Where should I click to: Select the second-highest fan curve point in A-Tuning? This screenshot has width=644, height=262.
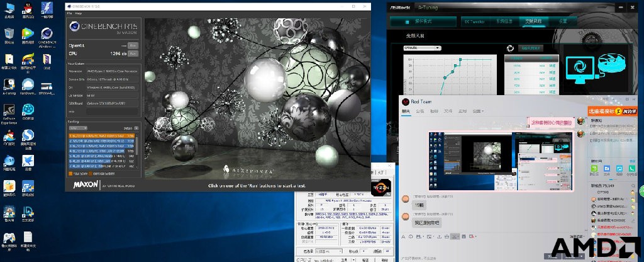pos(455,65)
